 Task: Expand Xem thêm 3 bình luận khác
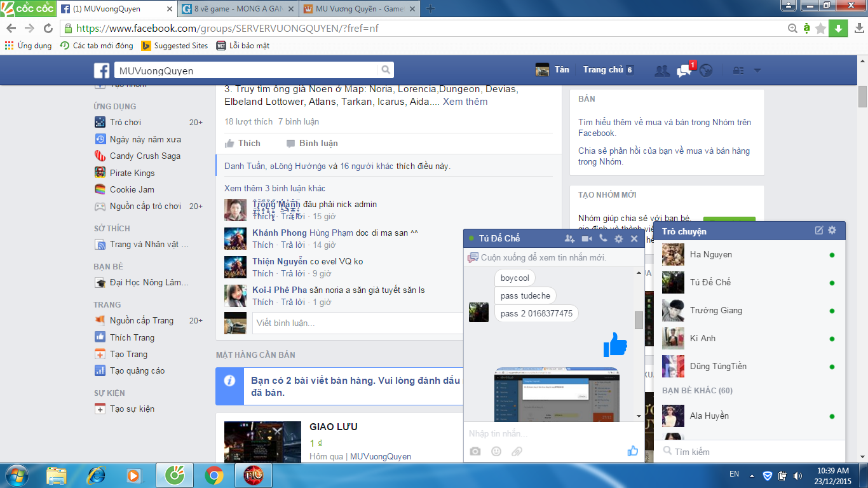[x=275, y=188]
